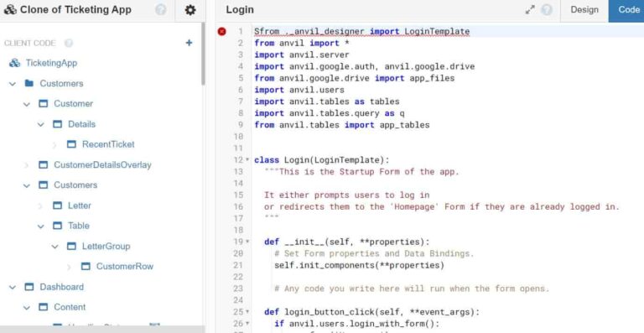644x333 pixels.
Task: Click the help icon beside Client Code
Action: [x=69, y=43]
